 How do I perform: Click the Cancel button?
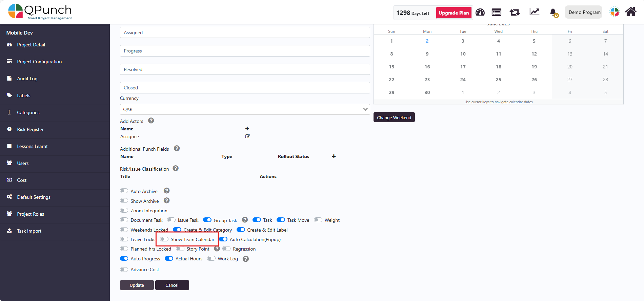pos(172,285)
